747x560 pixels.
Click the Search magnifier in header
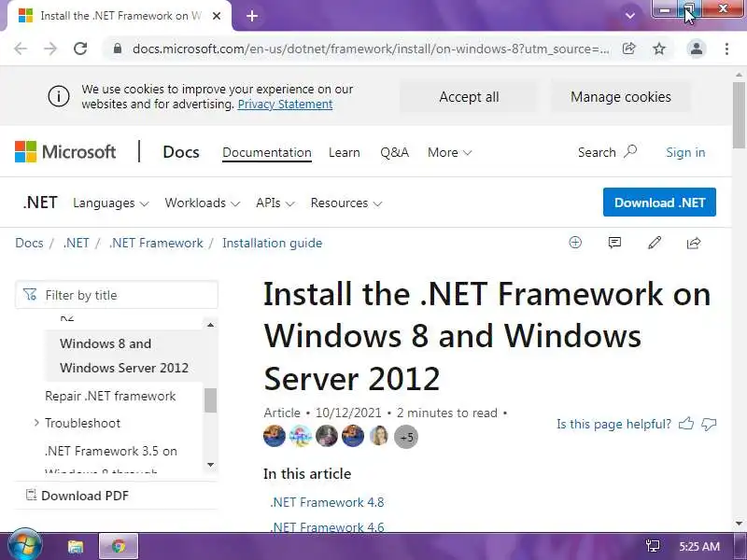[630, 151]
